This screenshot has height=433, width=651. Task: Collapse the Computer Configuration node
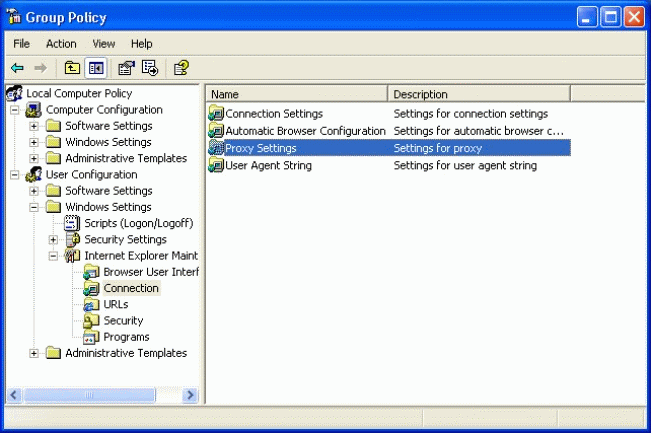point(15,110)
